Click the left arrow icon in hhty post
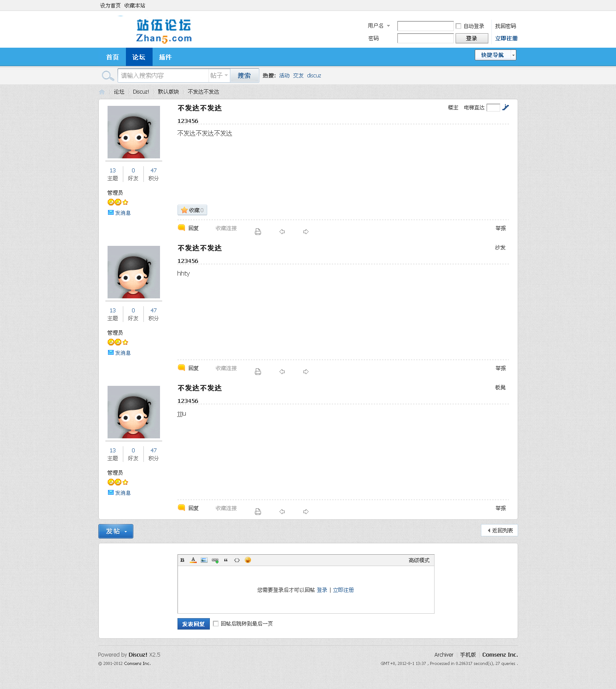 tap(282, 372)
